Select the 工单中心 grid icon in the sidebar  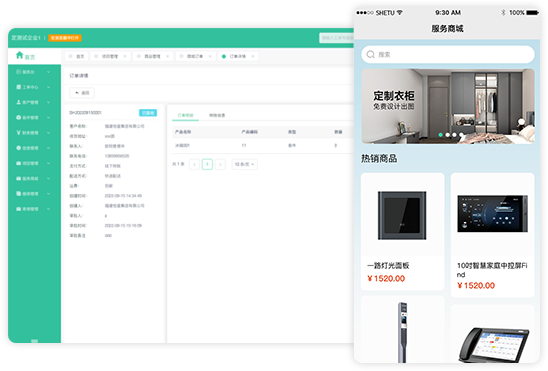tap(19, 87)
